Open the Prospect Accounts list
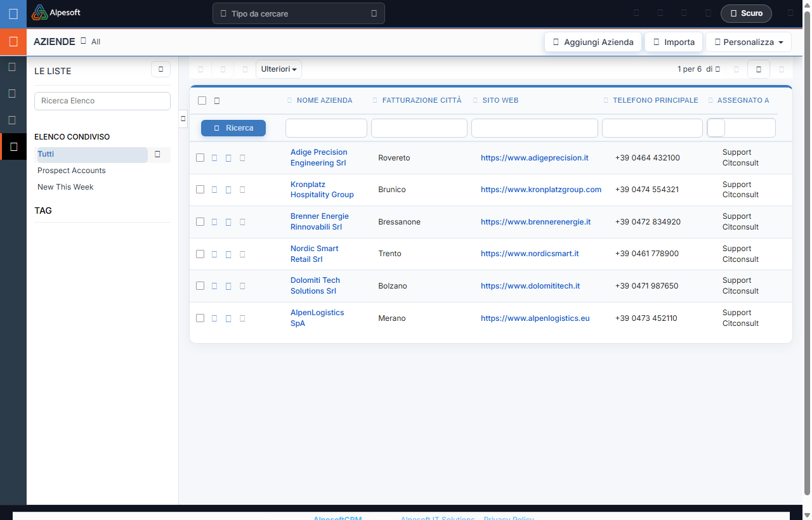Image resolution: width=812 pixels, height=520 pixels. pos(72,171)
